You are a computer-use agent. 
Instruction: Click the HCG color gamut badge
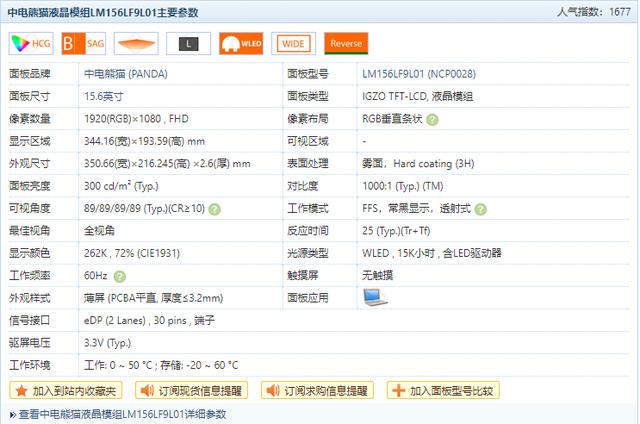point(31,43)
